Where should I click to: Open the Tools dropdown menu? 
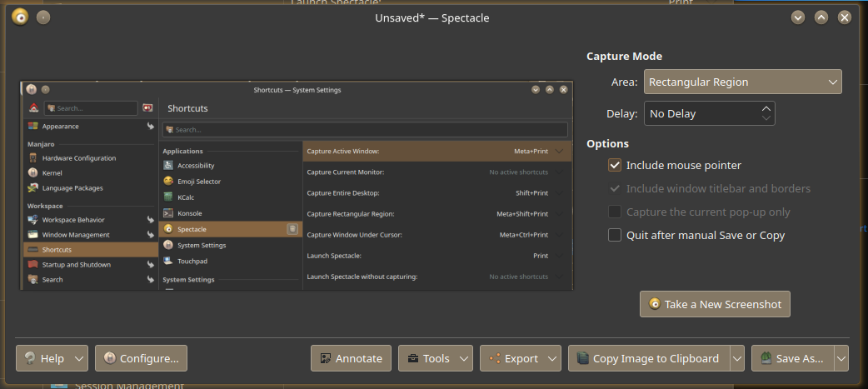click(436, 358)
